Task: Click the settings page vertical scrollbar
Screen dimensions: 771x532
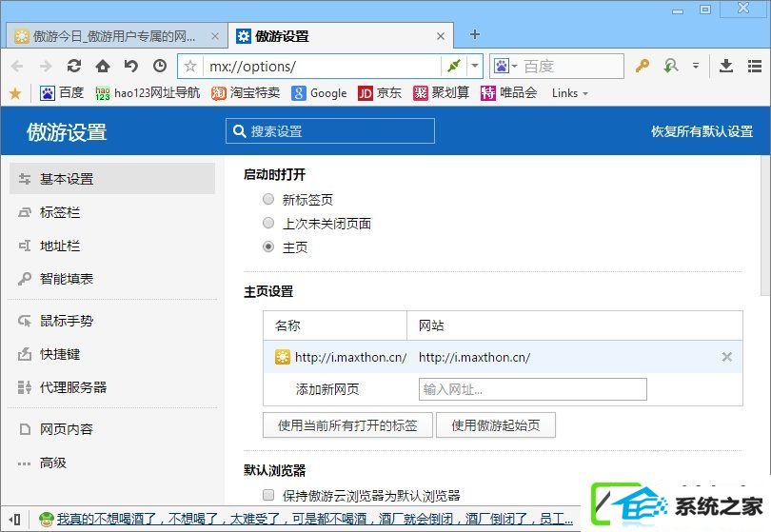Action: [764, 227]
